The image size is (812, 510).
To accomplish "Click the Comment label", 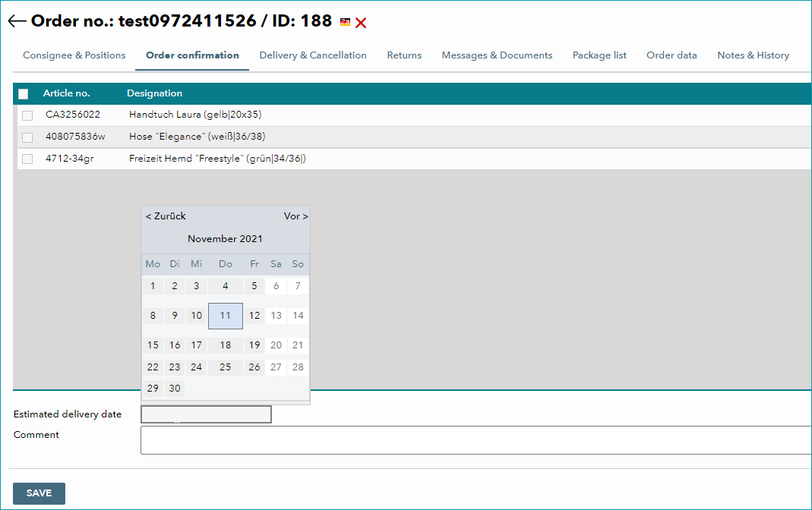I will click(x=36, y=435).
